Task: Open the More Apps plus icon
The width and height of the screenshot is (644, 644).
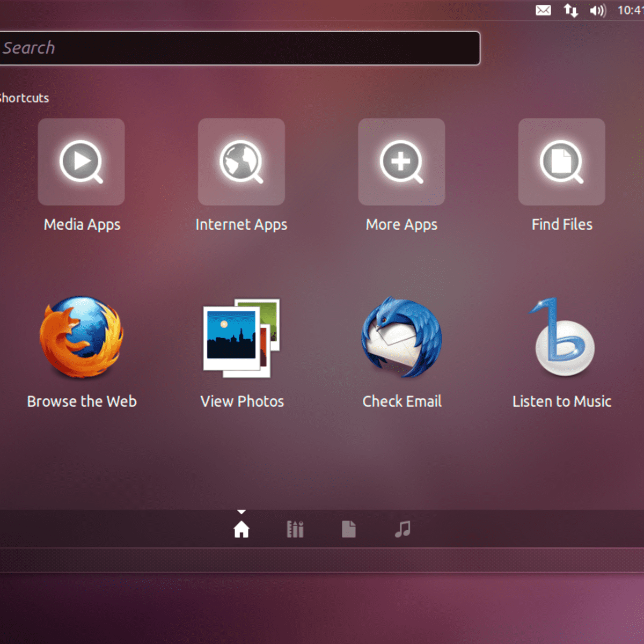Action: (401, 162)
